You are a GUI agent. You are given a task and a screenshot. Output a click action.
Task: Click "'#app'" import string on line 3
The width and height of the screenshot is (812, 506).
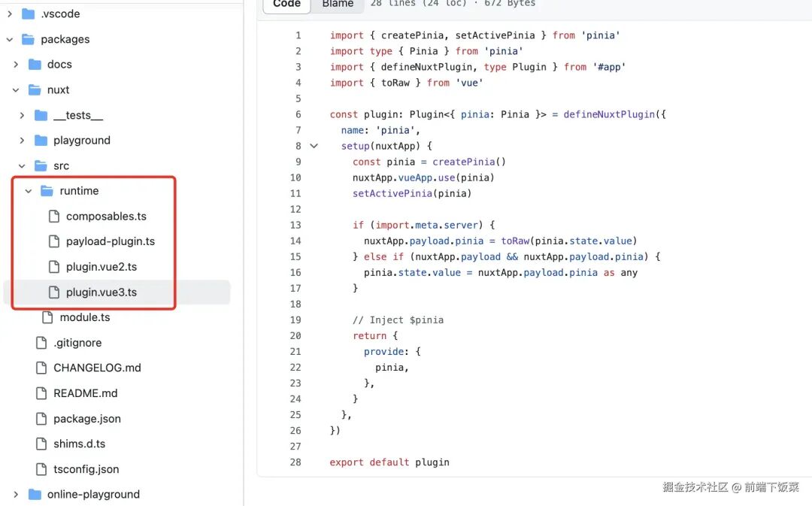610,67
